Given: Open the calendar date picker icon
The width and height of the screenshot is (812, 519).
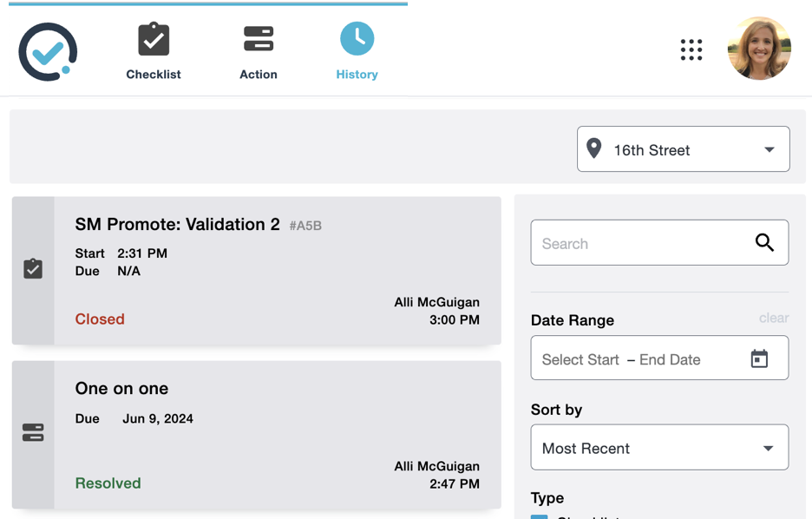Looking at the screenshot, I should tap(759, 358).
